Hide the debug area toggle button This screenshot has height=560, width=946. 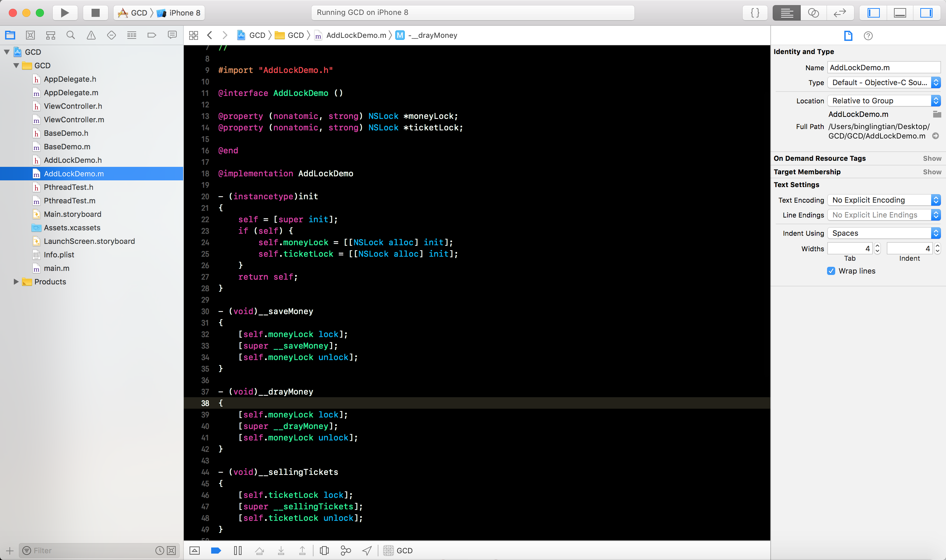tap(194, 551)
